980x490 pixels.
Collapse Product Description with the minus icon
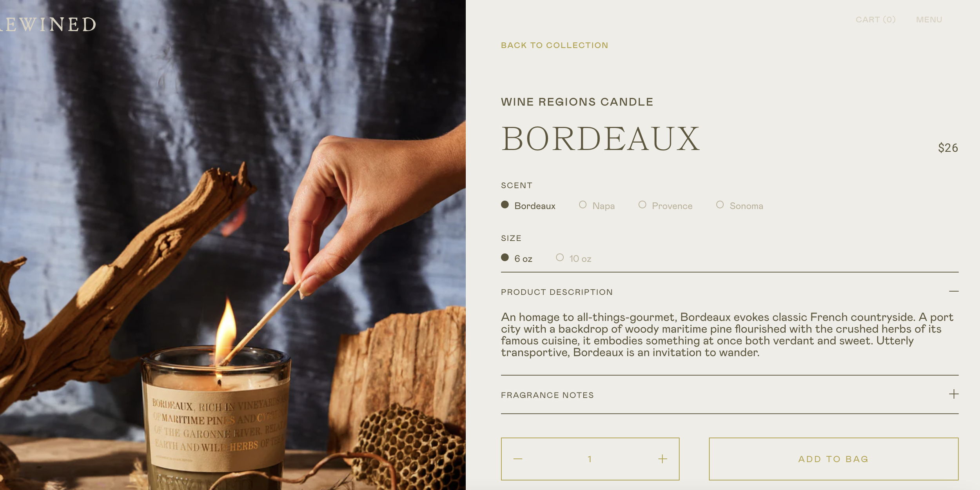pyautogui.click(x=954, y=291)
